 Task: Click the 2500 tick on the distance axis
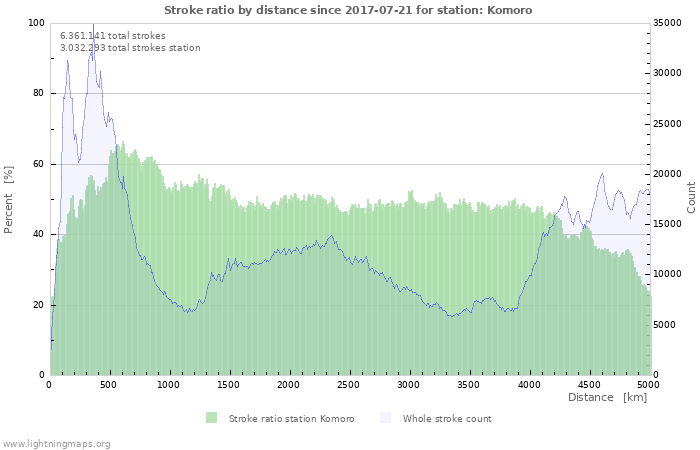click(349, 384)
